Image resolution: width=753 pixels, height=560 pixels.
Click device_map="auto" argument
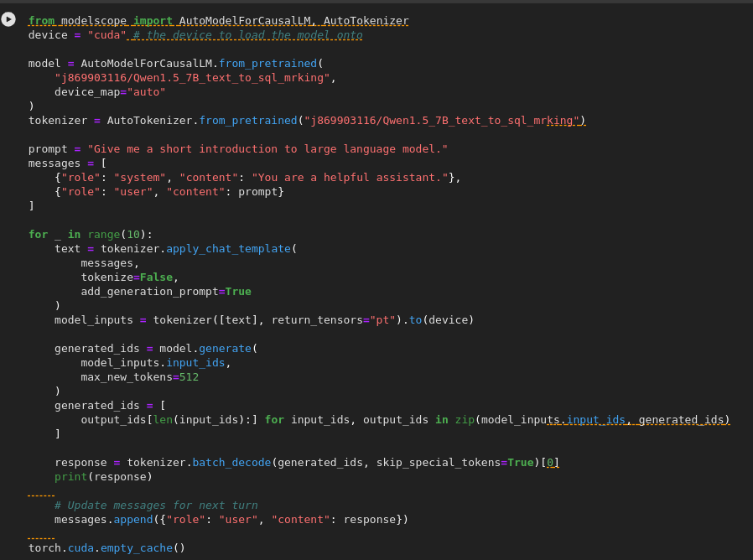110,92
